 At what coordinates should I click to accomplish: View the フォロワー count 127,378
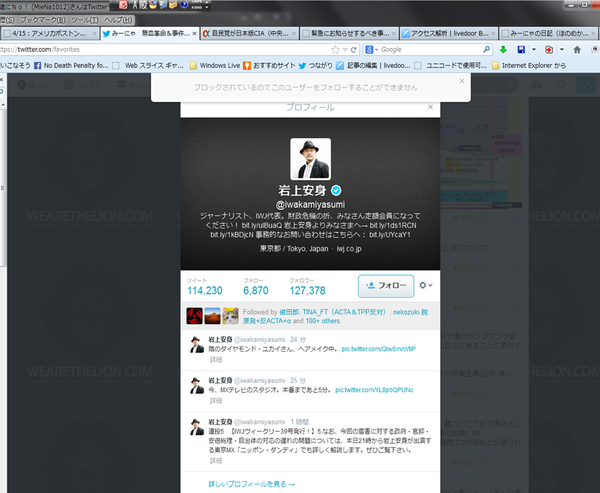tap(307, 287)
